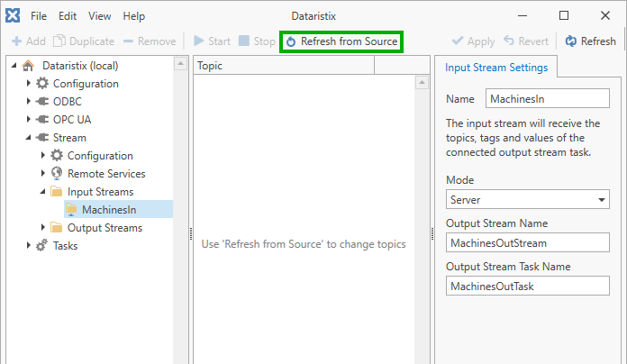This screenshot has width=627, height=364.
Task: Collapse the Input Streams folder
Action: [x=42, y=191]
